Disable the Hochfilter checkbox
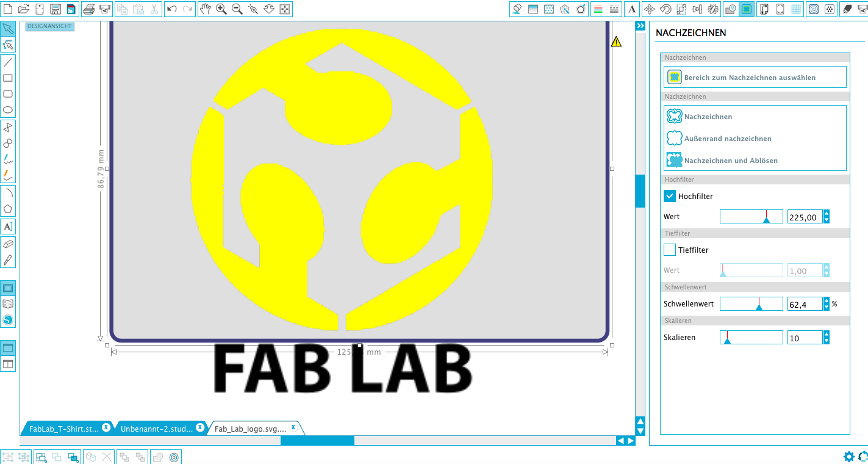The height and width of the screenshot is (464, 868). (x=670, y=196)
